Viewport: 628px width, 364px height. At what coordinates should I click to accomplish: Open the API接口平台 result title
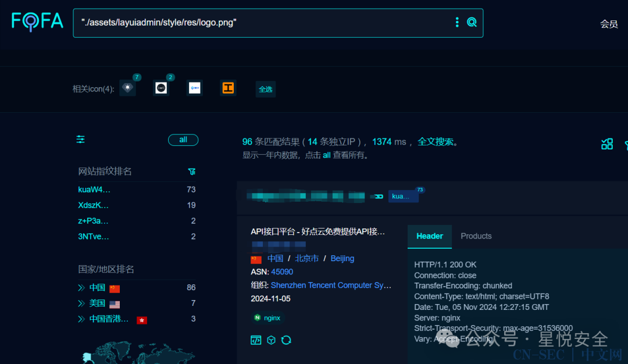pyautogui.click(x=317, y=231)
